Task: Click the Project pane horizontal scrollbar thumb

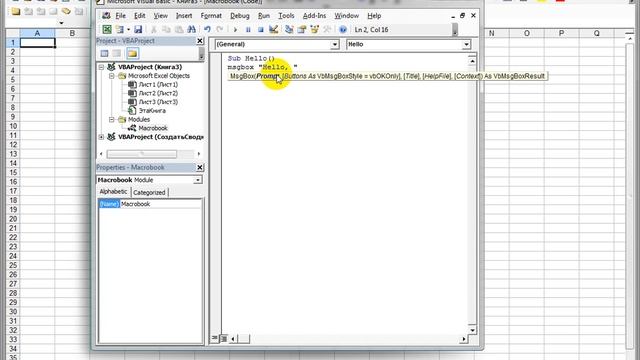Action: [x=142, y=154]
